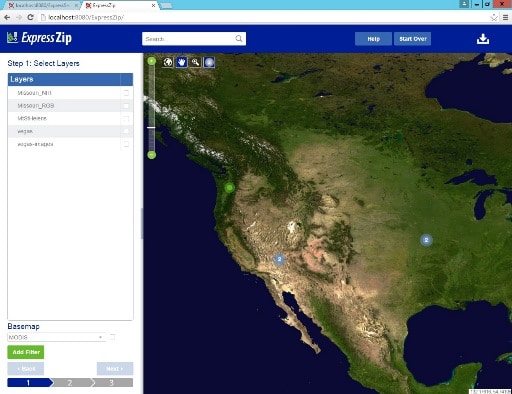512x394 pixels.
Task: Click browser back arrow
Action: coord(7,17)
